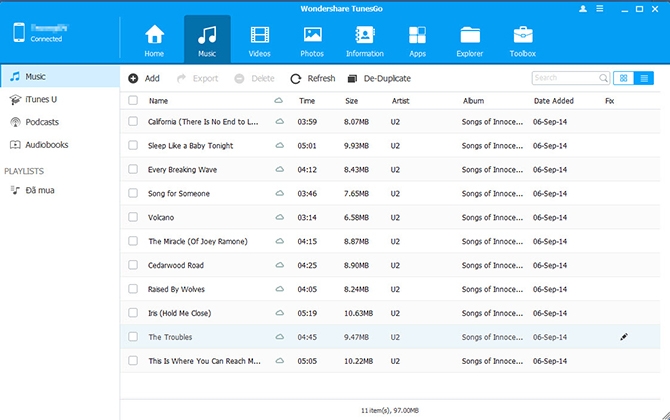Tick the checkbox for Volcano
This screenshot has width=670, height=420.
click(x=133, y=217)
